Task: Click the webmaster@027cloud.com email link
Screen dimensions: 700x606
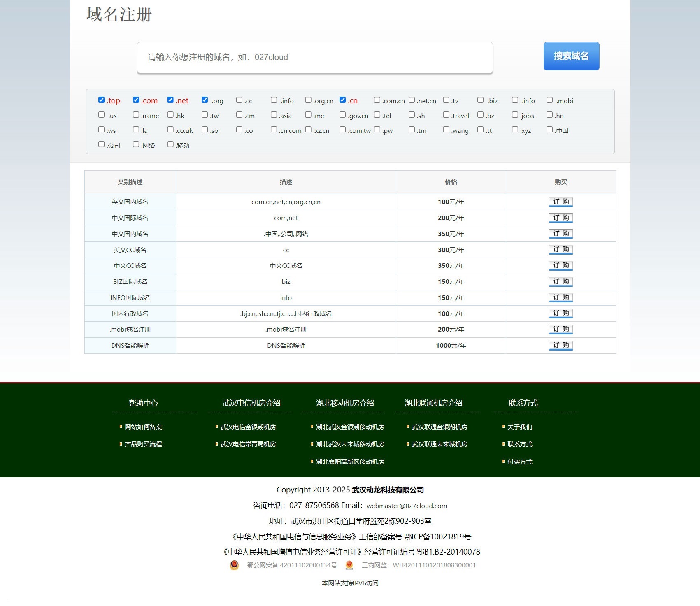Action: pyautogui.click(x=407, y=506)
